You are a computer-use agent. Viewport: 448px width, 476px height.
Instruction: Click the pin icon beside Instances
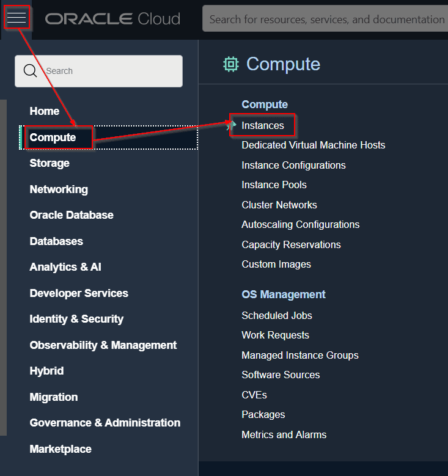[x=232, y=125]
